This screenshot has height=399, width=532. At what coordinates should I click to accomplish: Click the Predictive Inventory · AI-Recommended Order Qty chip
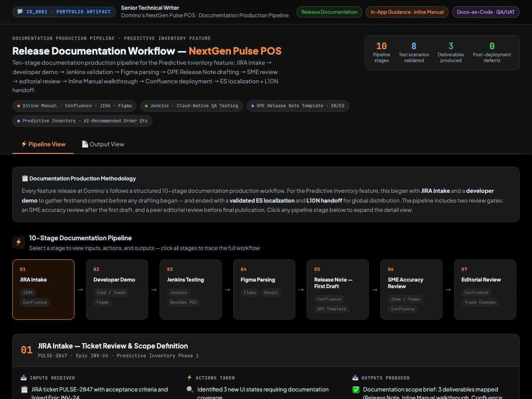(82, 121)
